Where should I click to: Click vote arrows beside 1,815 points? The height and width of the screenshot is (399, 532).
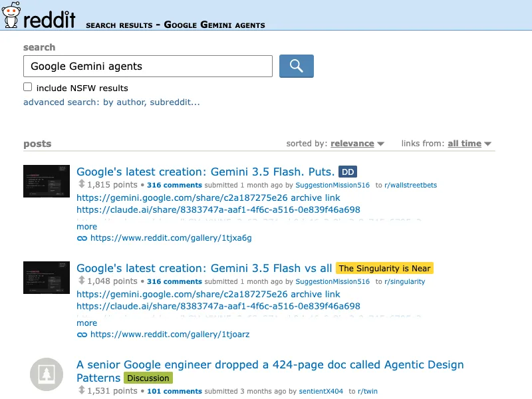81,184
